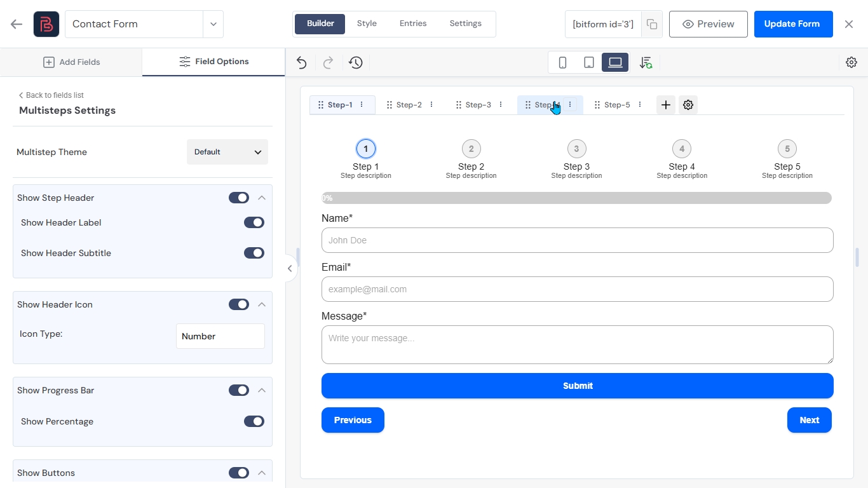Click the back arrow icon in header
Viewport: 868px width, 488px height.
pyautogui.click(x=17, y=24)
